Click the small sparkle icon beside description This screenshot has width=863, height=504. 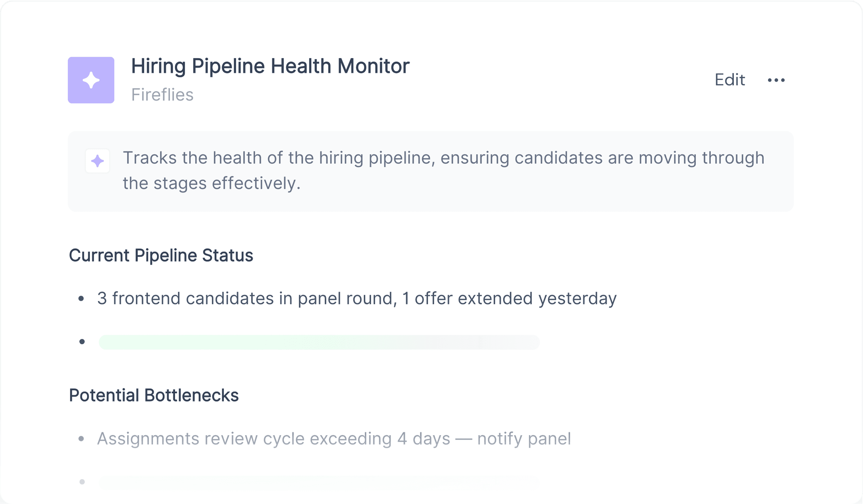point(98,161)
